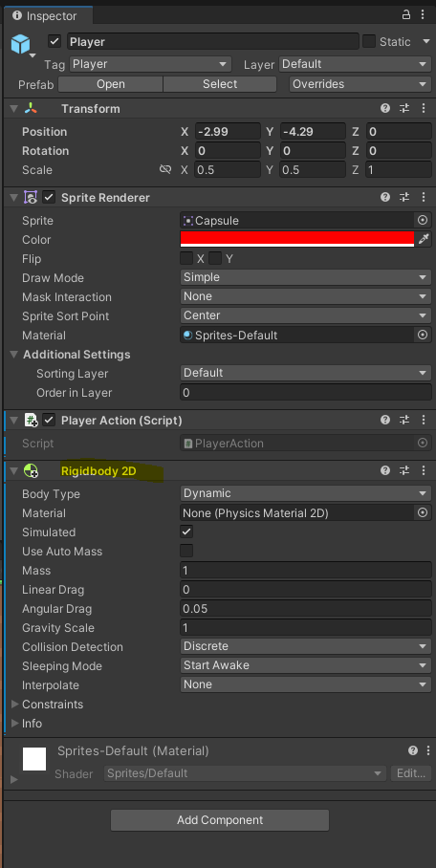Click the Add Component button
Viewport: 436px width, 868px height.
(x=220, y=820)
